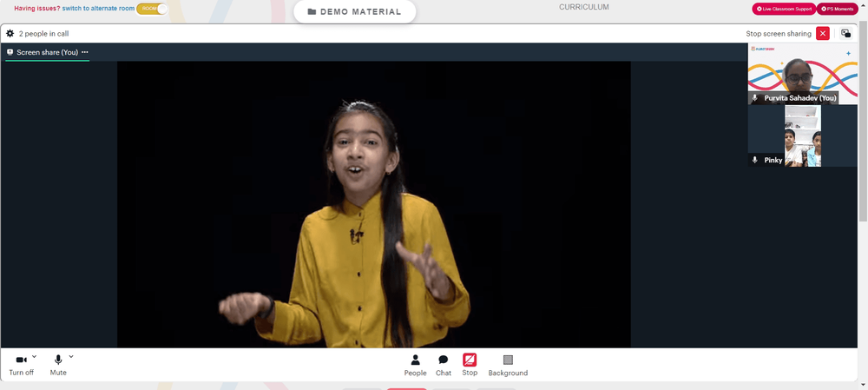This screenshot has width=868, height=390.
Task: Open the CURRICULUM tab
Action: [x=583, y=7]
